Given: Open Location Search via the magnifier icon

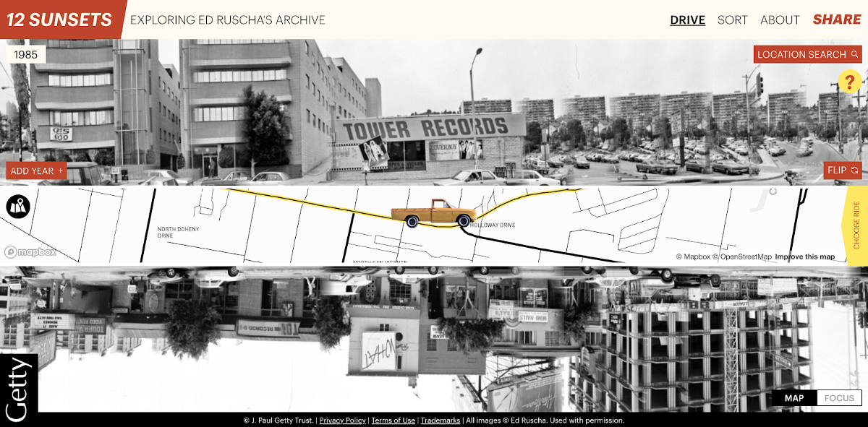Looking at the screenshot, I should 854,53.
